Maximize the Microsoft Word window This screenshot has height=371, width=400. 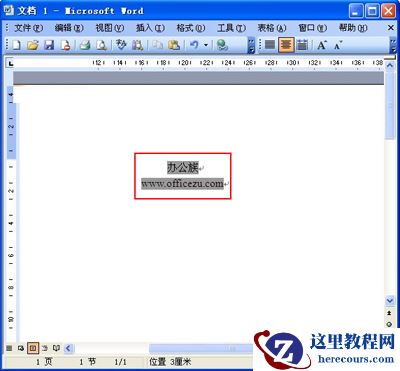tap(372, 11)
